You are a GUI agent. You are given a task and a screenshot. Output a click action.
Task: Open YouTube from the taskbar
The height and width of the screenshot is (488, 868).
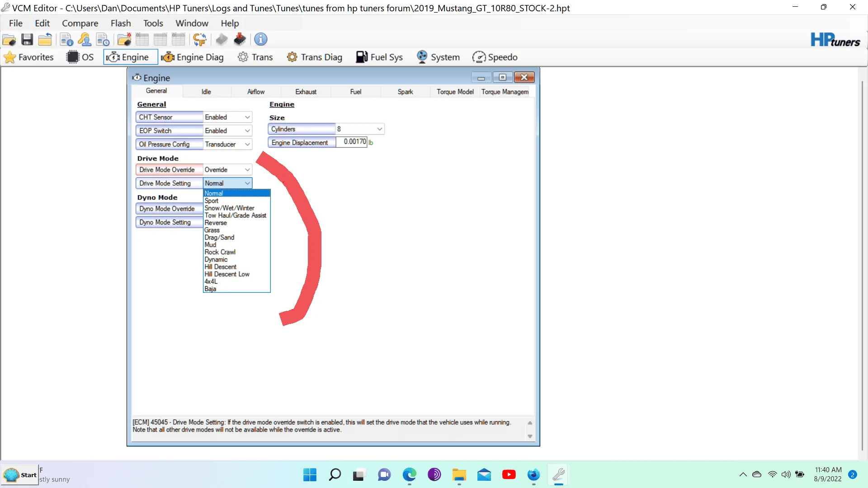509,475
